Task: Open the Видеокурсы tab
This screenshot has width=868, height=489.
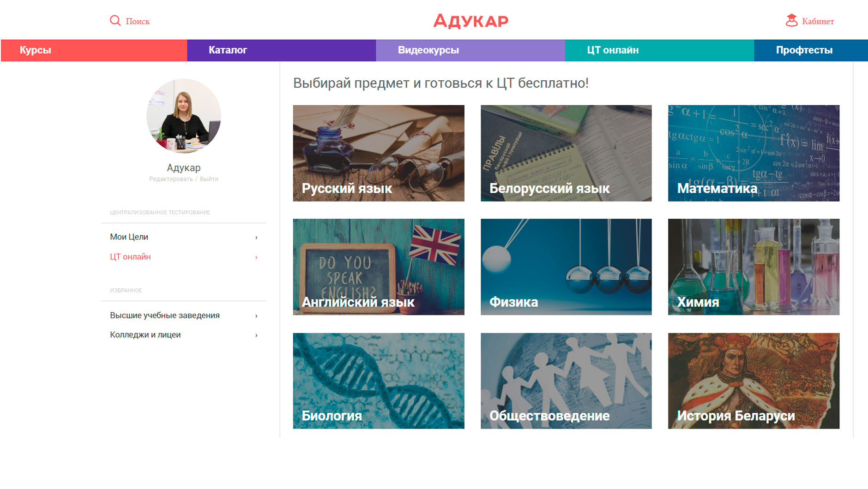Action: tap(470, 50)
